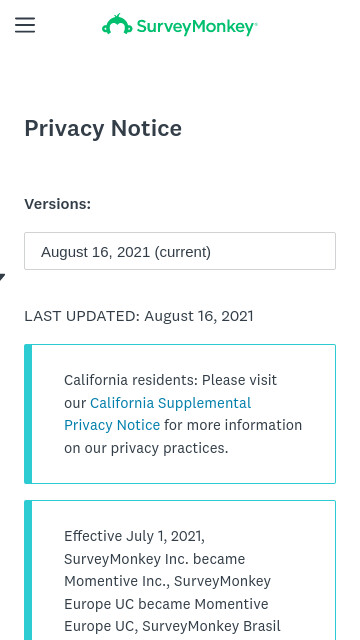
Task: Open the California Supplemental link
Action: (x=171, y=403)
